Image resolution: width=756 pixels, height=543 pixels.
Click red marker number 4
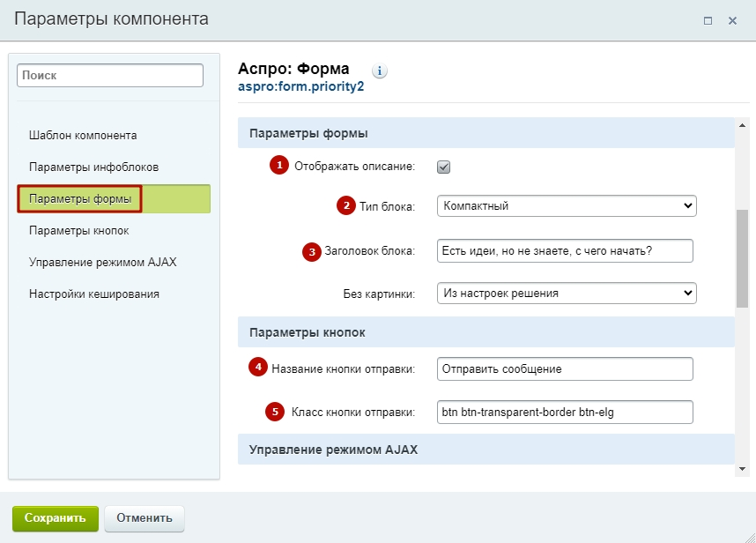pyautogui.click(x=258, y=367)
